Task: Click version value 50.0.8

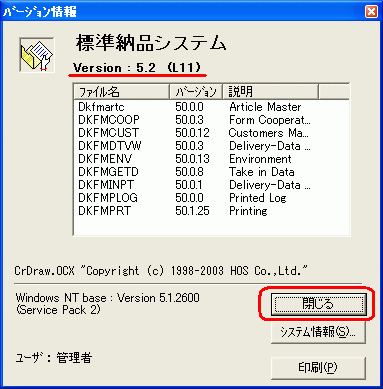Action: click(x=189, y=172)
